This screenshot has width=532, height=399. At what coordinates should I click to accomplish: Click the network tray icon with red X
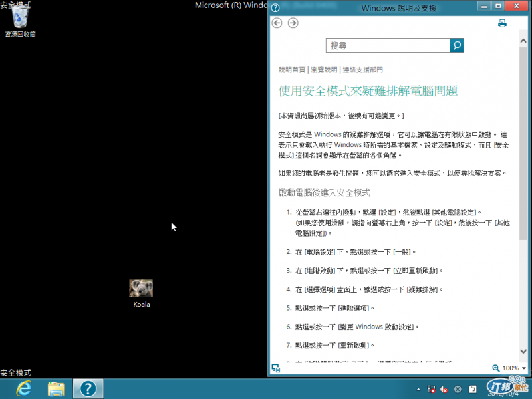pos(431,389)
